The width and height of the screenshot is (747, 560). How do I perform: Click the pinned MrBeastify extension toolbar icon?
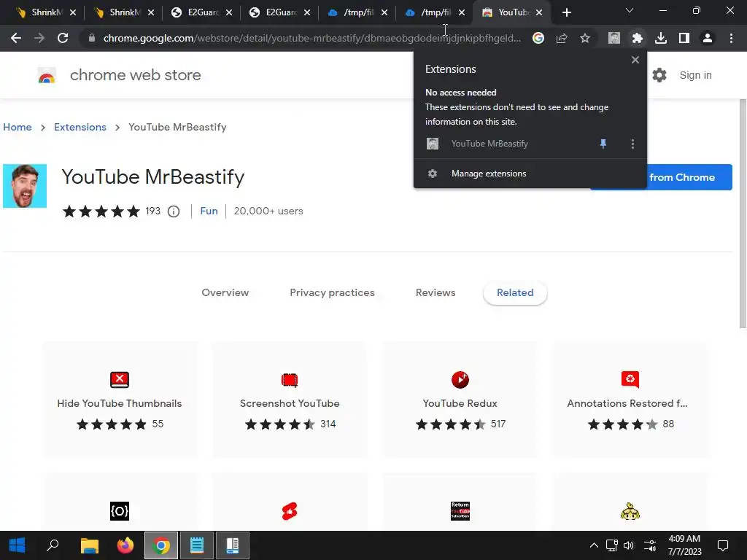[614, 38]
